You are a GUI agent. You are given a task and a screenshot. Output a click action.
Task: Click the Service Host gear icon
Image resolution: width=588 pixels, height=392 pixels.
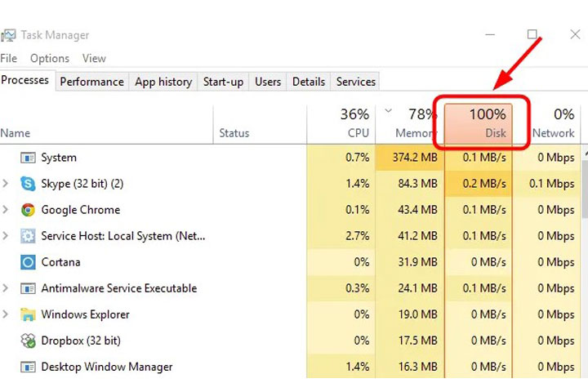[28, 236]
